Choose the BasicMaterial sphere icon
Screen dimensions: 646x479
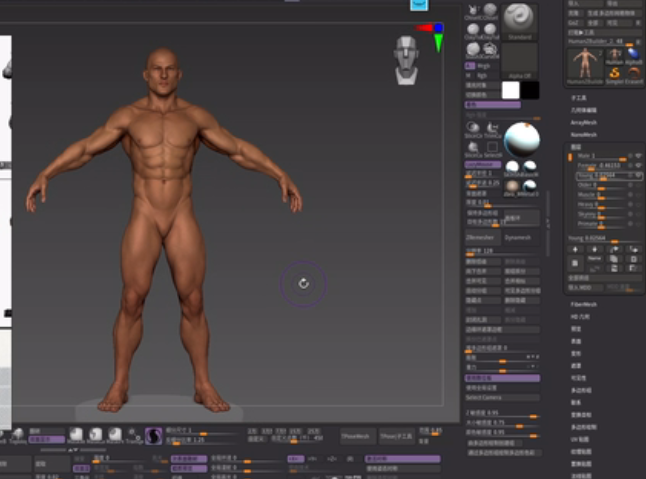(x=530, y=168)
